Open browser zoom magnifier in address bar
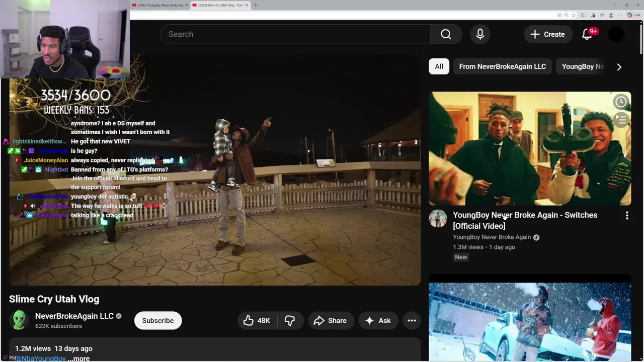Screen dimensions: 644x362 click(566, 15)
